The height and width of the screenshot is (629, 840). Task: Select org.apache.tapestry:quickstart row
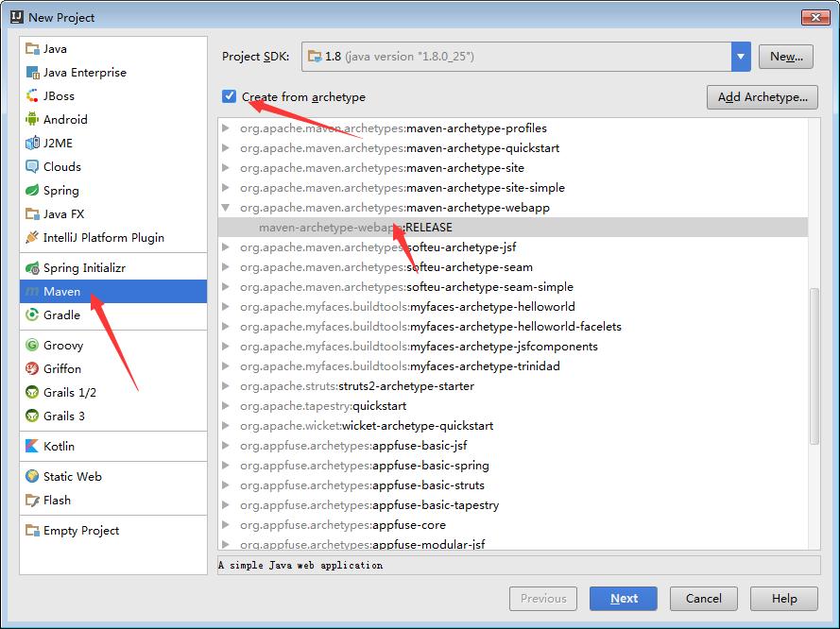513,405
